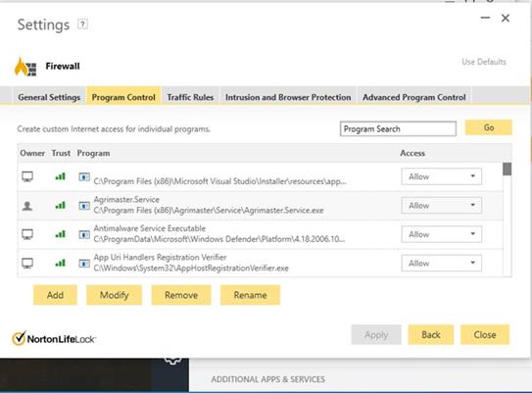The width and height of the screenshot is (532, 393).
Task: Click the program list scrollbar thumb
Action: click(x=507, y=169)
